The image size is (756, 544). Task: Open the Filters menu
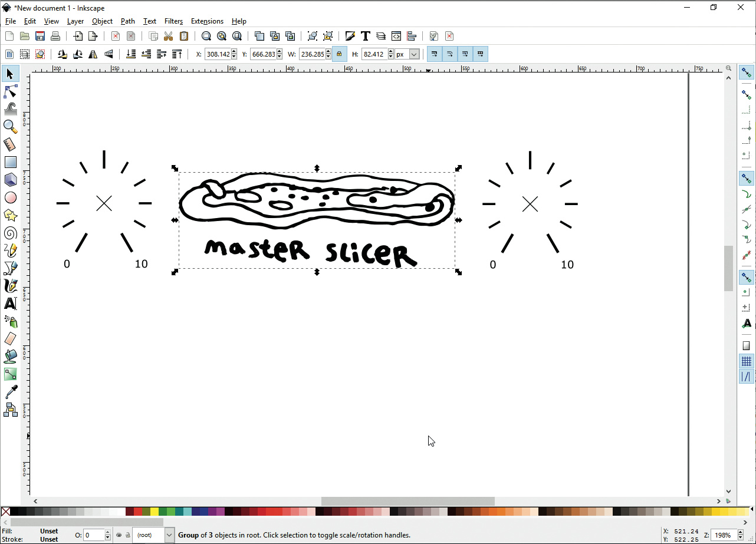pyautogui.click(x=173, y=21)
